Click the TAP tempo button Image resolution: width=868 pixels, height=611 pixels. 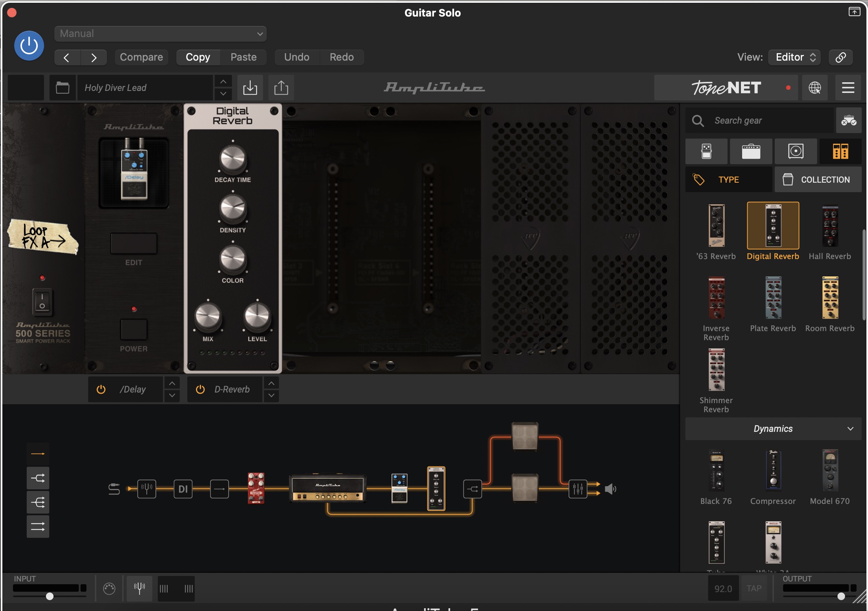(x=754, y=589)
